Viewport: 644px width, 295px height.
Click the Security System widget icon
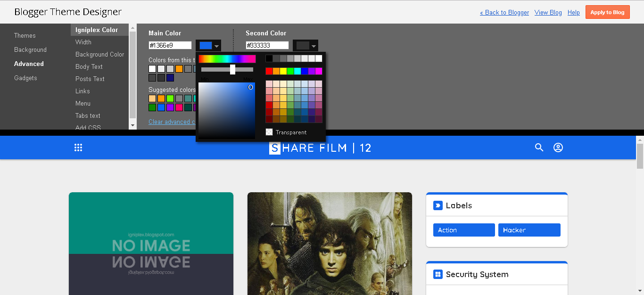[x=438, y=274]
